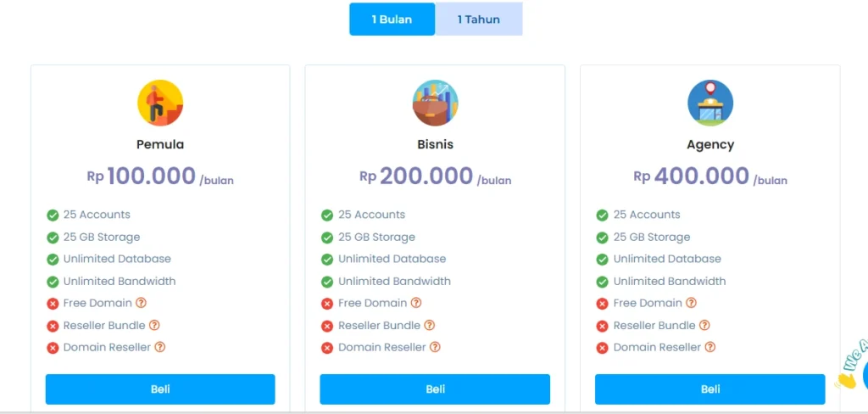
Task: Click the green check beside Pemula 25 Accounts
Action: (53, 215)
